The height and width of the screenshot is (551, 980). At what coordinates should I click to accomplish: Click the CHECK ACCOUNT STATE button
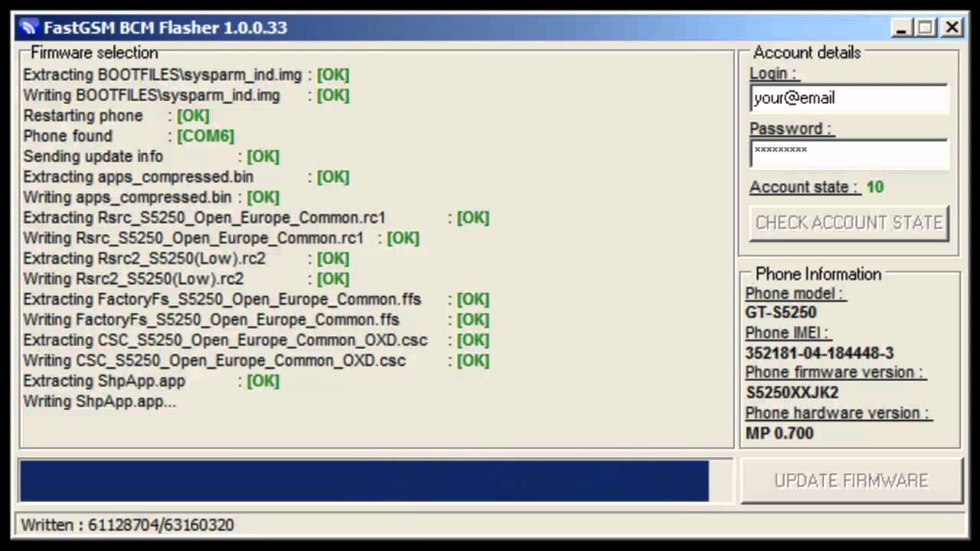point(849,223)
